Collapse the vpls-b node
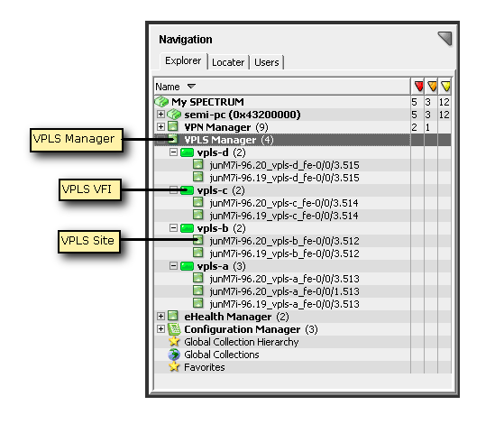Image resolution: width=504 pixels, height=424 pixels. pyautogui.click(x=174, y=227)
